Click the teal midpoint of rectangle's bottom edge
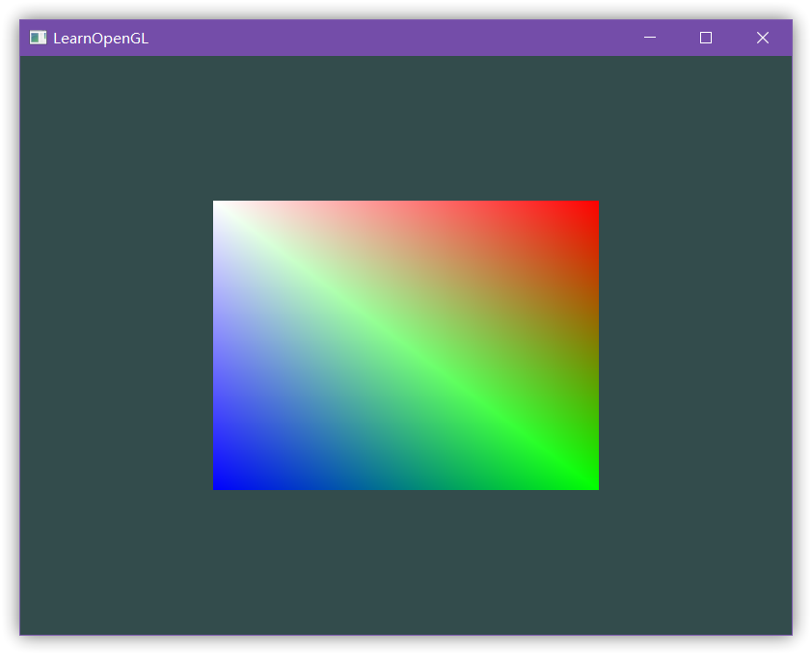Screen dimensions: 812x655 (x=406, y=484)
